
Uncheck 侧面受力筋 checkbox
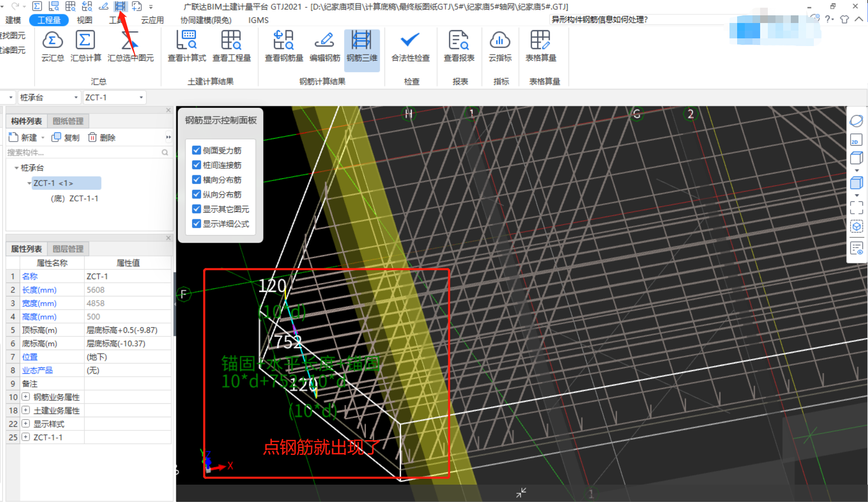[196, 150]
